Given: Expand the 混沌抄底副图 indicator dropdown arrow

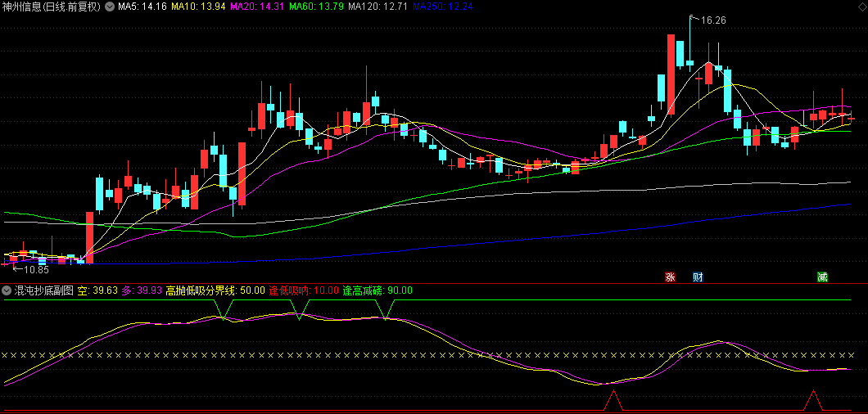Looking at the screenshot, I should pyautogui.click(x=7, y=290).
